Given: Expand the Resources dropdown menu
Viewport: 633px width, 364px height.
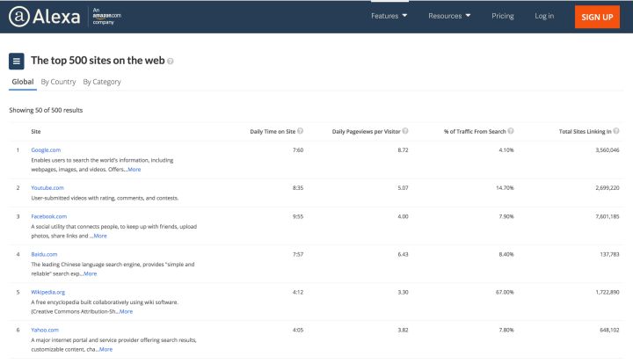Looking at the screenshot, I should (x=449, y=16).
